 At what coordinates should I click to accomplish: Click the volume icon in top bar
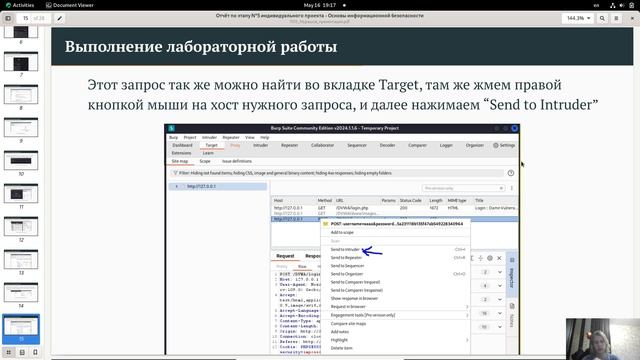coord(622,5)
